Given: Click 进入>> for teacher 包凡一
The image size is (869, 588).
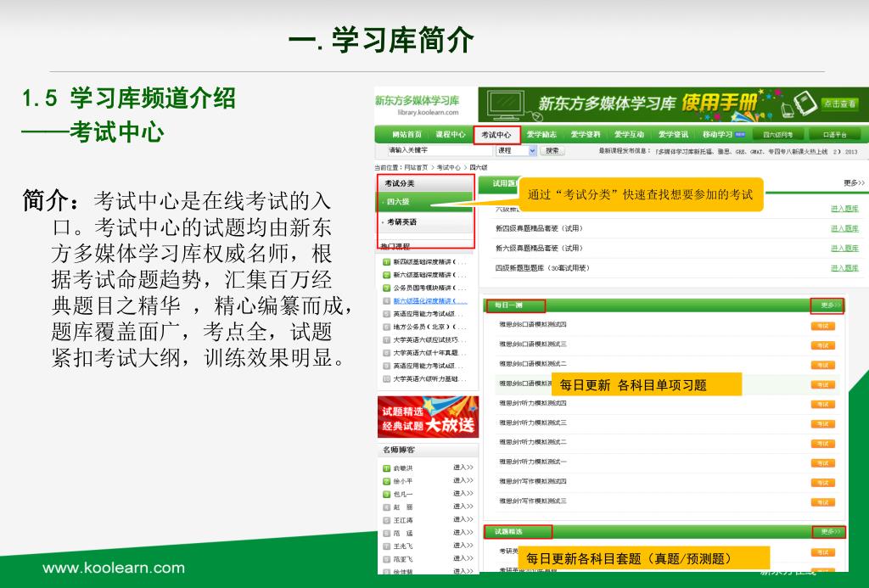Looking at the screenshot, I should click(463, 493).
